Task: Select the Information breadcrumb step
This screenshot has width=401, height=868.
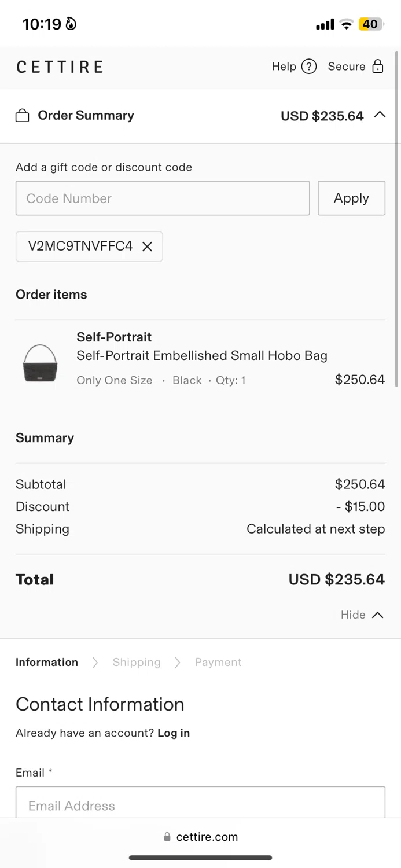Action: (47, 663)
